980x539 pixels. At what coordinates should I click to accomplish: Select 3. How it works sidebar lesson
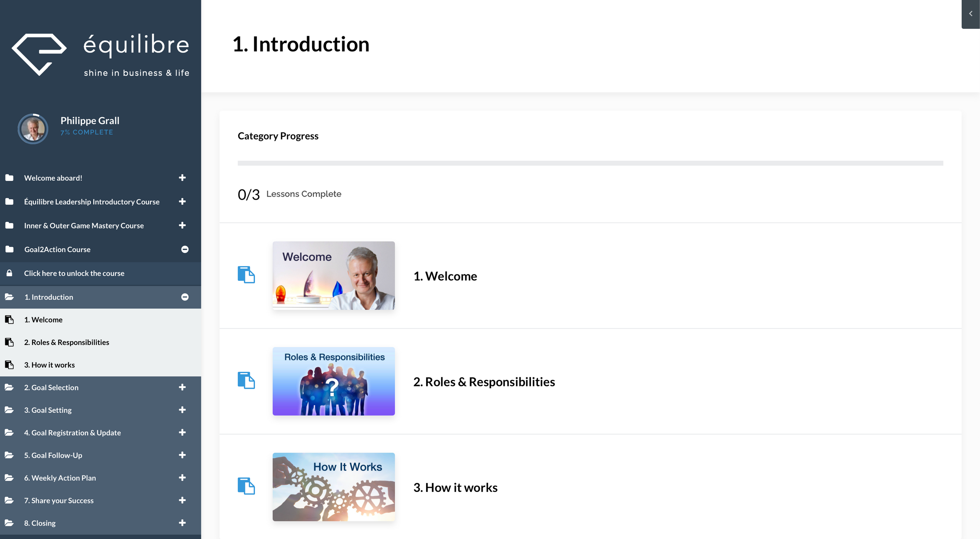[x=49, y=365]
